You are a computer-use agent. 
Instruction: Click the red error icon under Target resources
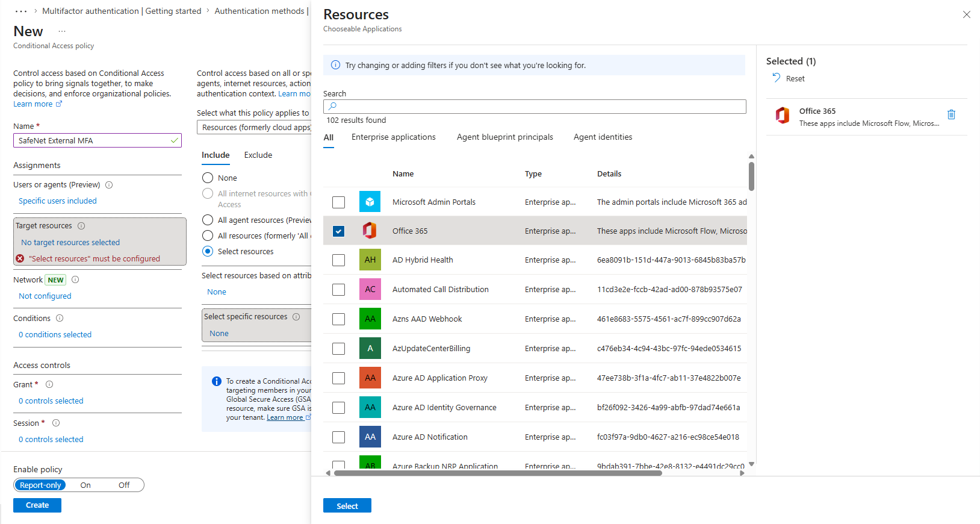coord(20,258)
